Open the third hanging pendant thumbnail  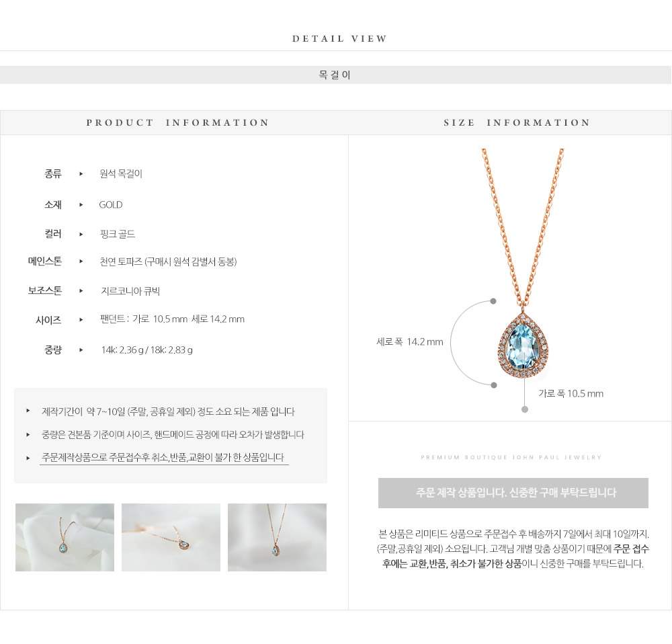click(x=277, y=537)
